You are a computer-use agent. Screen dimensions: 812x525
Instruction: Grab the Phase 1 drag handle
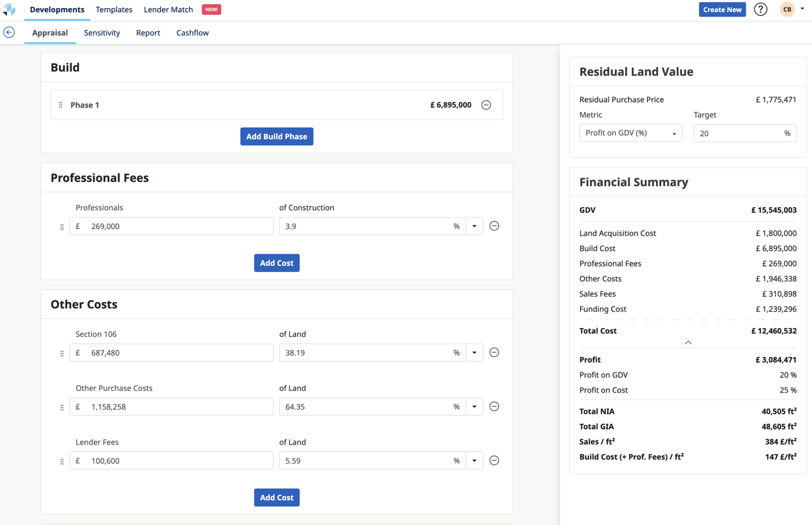click(61, 105)
